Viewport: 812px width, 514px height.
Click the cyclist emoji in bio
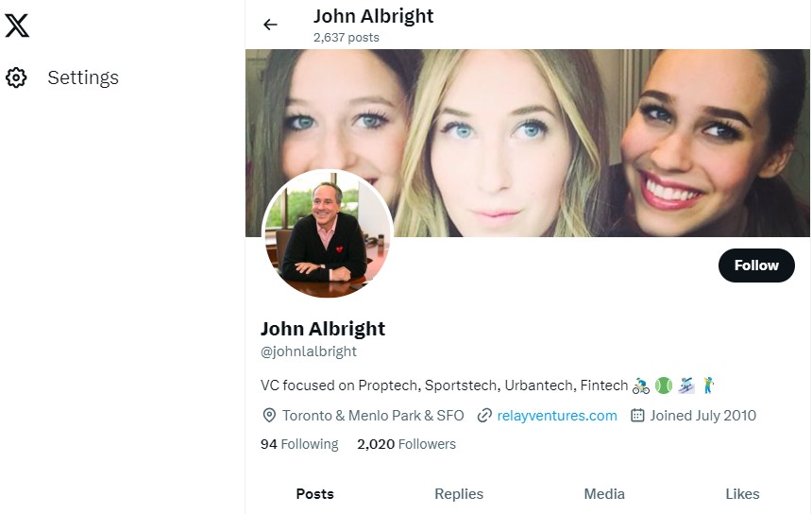(641, 385)
